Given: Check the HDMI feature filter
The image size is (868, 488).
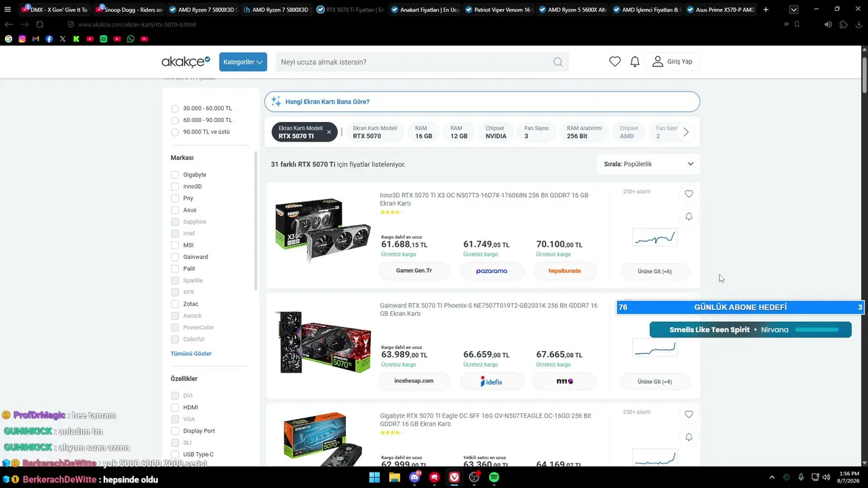Looking at the screenshot, I should (175, 407).
